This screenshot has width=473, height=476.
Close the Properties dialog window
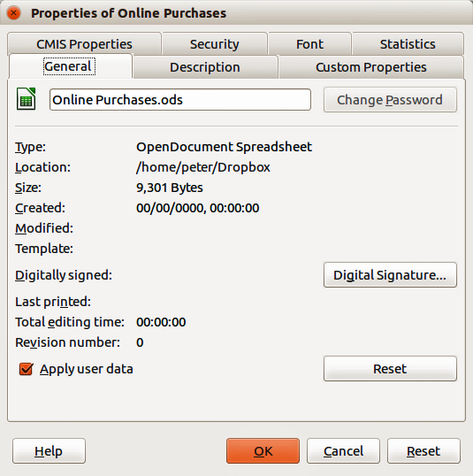(13, 13)
